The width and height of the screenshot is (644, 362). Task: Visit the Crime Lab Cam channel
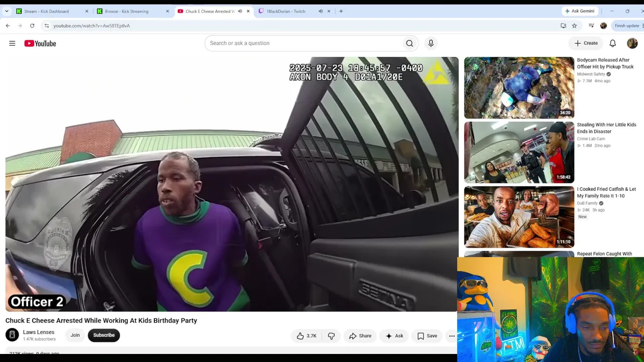(x=591, y=139)
